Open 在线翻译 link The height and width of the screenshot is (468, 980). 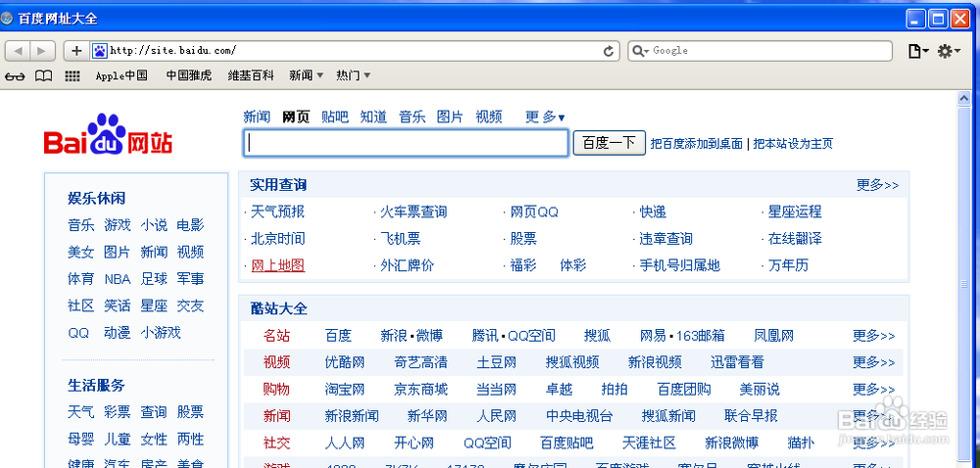tap(795, 238)
